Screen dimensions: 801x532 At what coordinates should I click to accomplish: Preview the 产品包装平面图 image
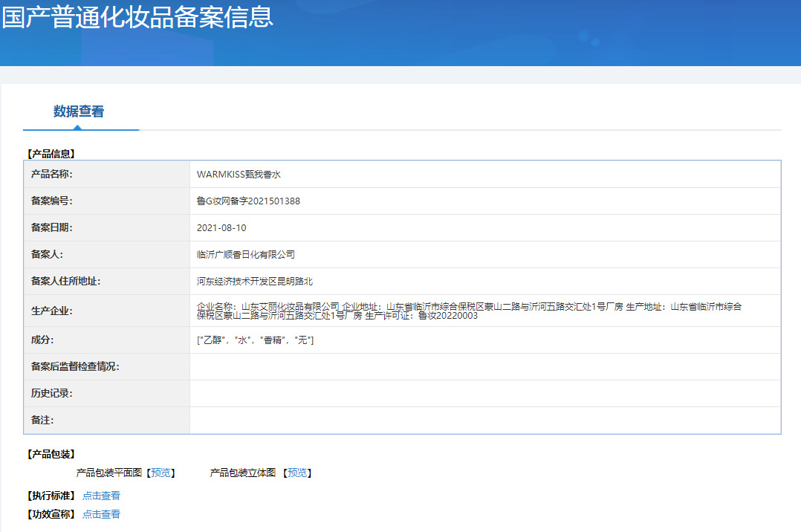point(161,473)
